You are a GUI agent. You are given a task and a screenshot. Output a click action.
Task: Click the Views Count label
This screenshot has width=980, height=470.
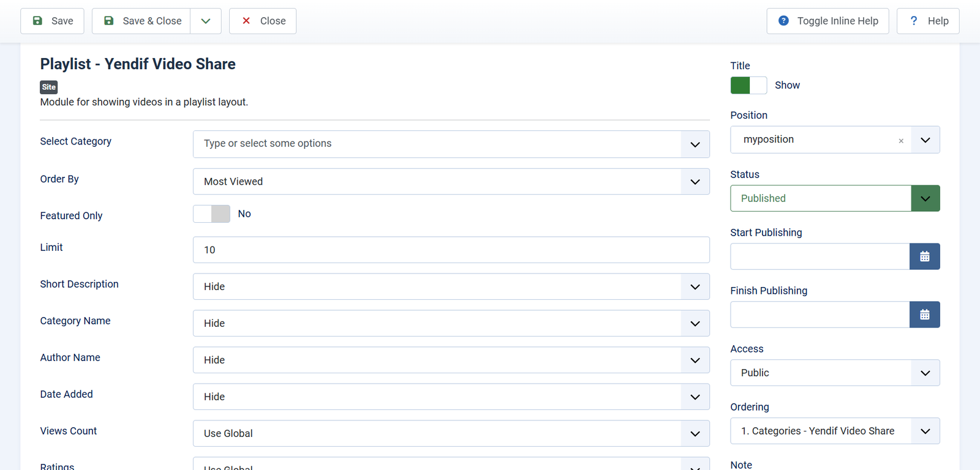69,431
